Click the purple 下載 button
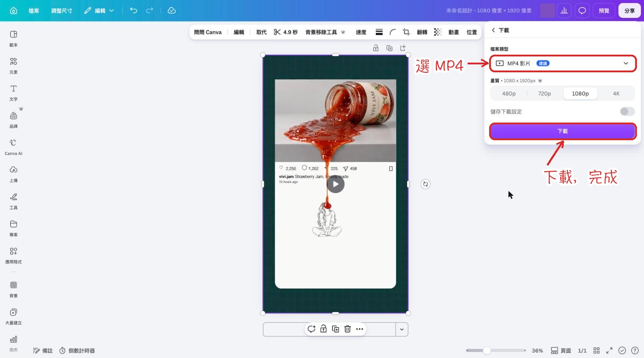The width and height of the screenshot is (644, 358). pos(562,131)
